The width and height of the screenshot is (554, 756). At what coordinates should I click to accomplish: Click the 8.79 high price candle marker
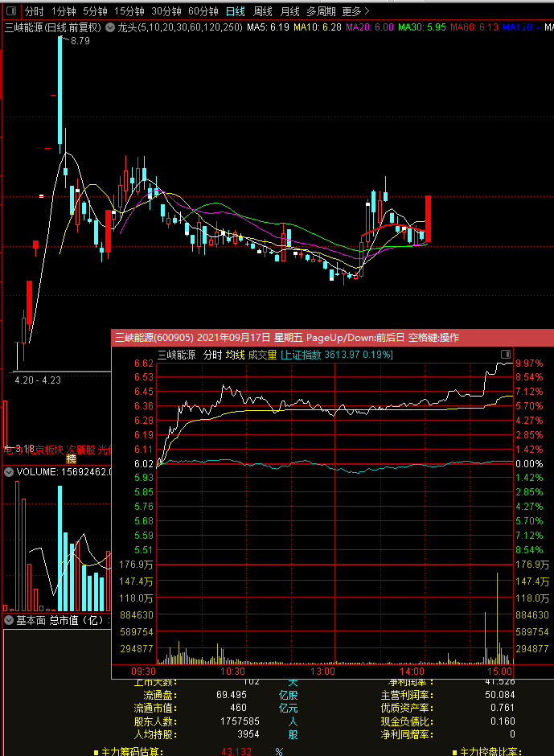[80, 41]
